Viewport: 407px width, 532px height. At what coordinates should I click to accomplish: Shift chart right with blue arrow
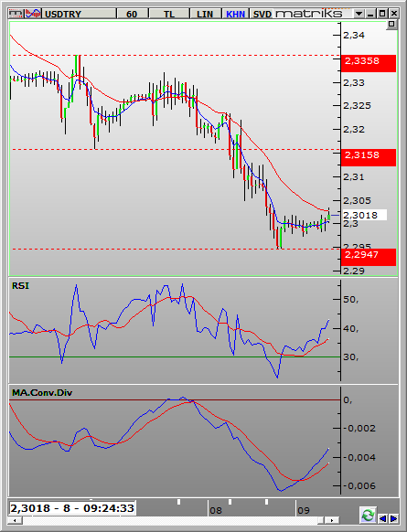pyautogui.click(x=393, y=518)
